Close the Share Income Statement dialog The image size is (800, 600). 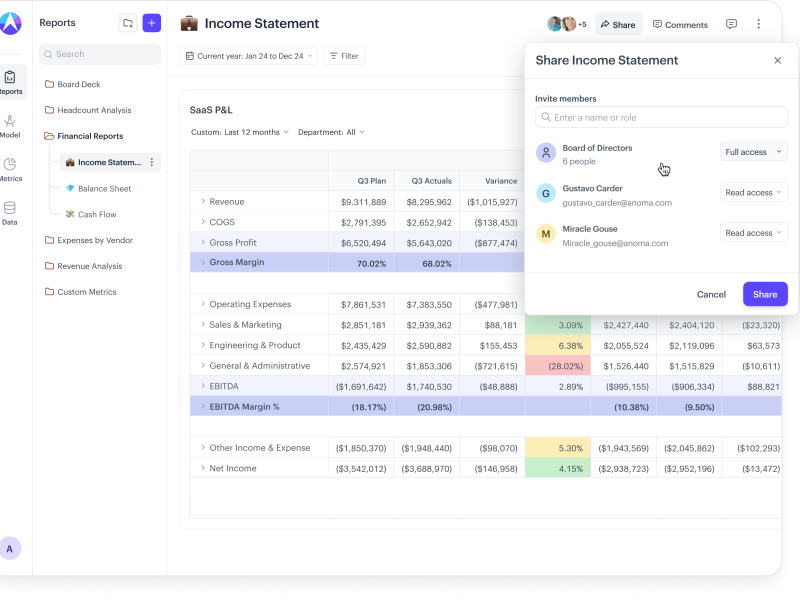pyautogui.click(x=778, y=60)
